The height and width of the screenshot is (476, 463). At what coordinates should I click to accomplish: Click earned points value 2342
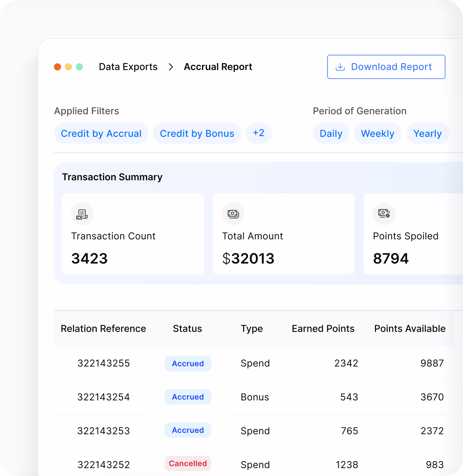[x=346, y=363]
